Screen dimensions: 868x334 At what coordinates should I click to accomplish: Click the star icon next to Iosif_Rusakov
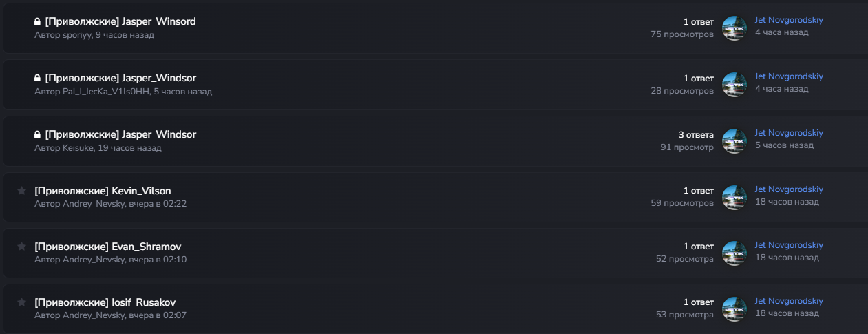click(x=21, y=302)
